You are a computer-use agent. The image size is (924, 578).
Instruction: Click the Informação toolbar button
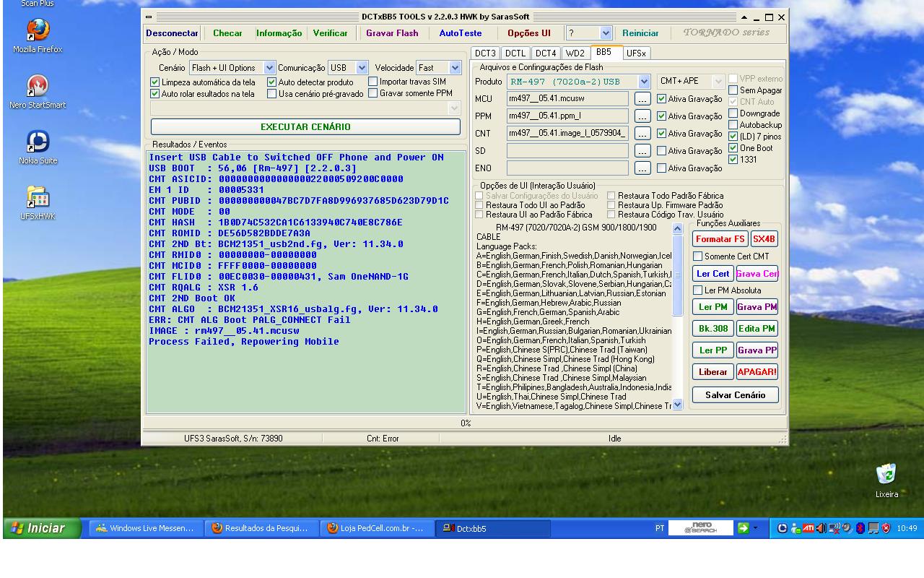pos(279,33)
